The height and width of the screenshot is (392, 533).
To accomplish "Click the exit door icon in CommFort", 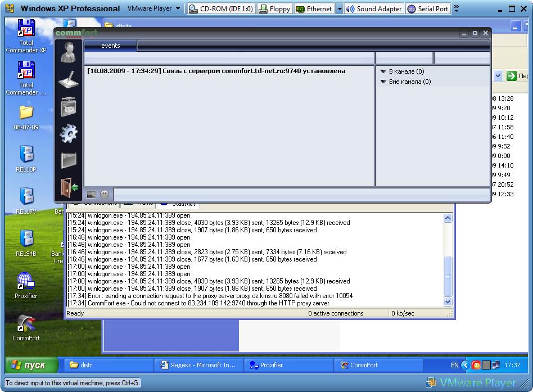I will [69, 187].
